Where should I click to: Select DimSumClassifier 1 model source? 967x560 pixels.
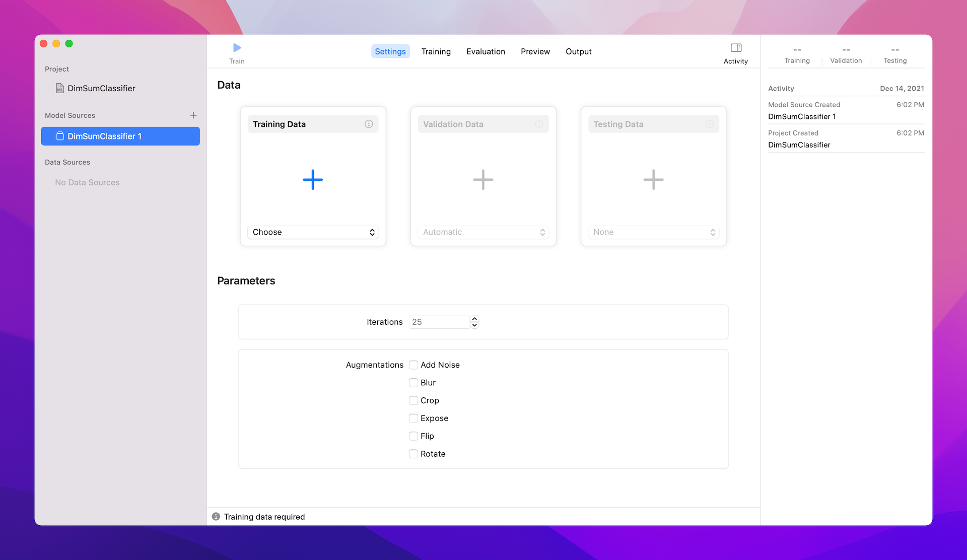pyautogui.click(x=120, y=136)
